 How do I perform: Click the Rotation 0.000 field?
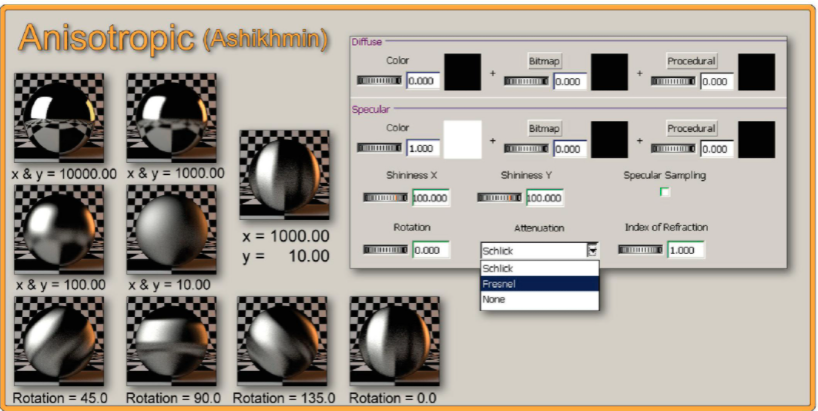tap(431, 250)
